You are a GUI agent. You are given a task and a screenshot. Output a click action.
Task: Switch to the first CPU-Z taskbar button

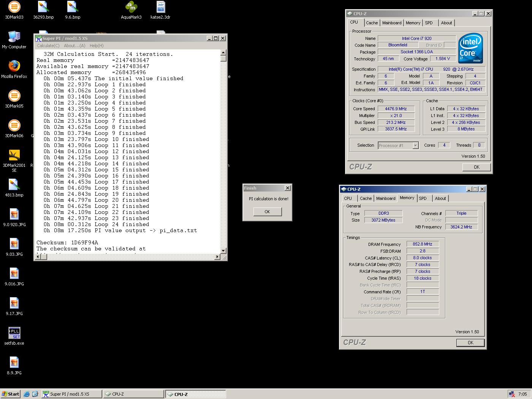(x=133, y=394)
